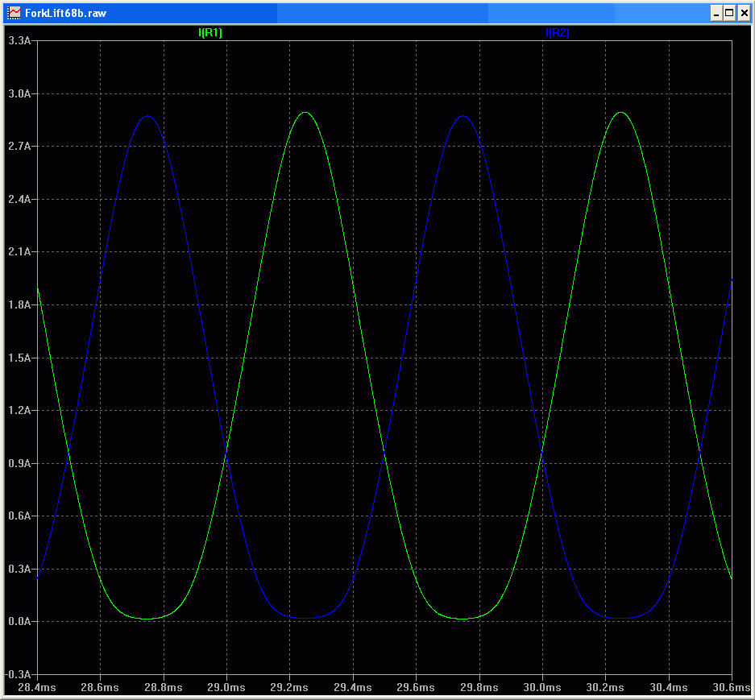Click the -0.3A vertical axis label
This screenshot has height=700, width=755.
[x=19, y=674]
